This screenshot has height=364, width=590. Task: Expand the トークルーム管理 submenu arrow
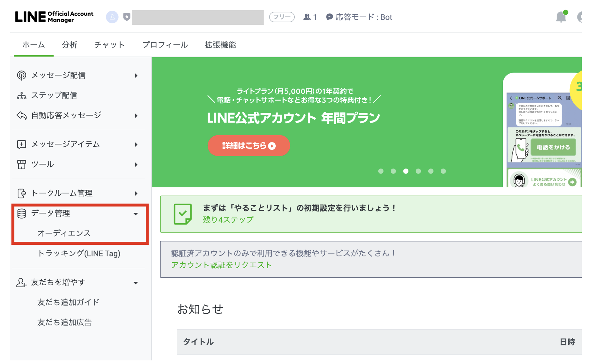(136, 193)
